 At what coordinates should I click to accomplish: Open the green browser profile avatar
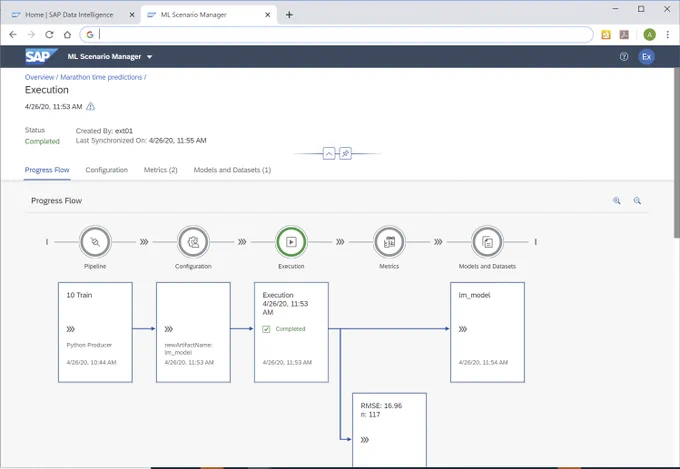(x=649, y=35)
